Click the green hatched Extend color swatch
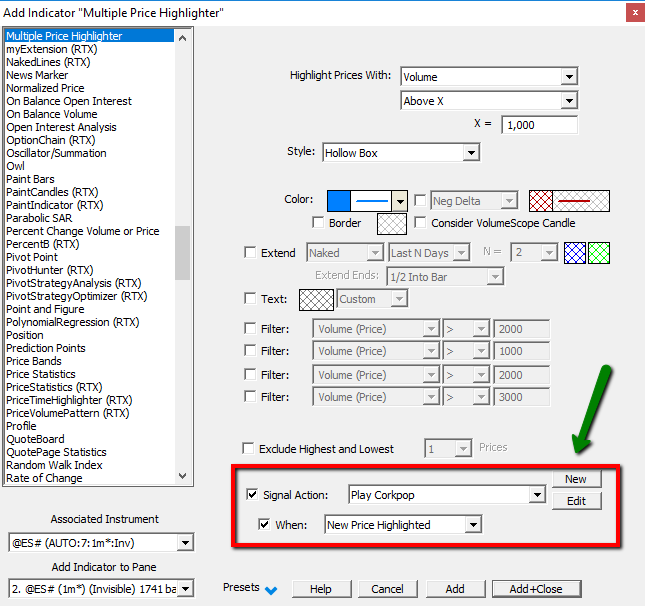Image resolution: width=645 pixels, height=606 pixels. (599, 253)
